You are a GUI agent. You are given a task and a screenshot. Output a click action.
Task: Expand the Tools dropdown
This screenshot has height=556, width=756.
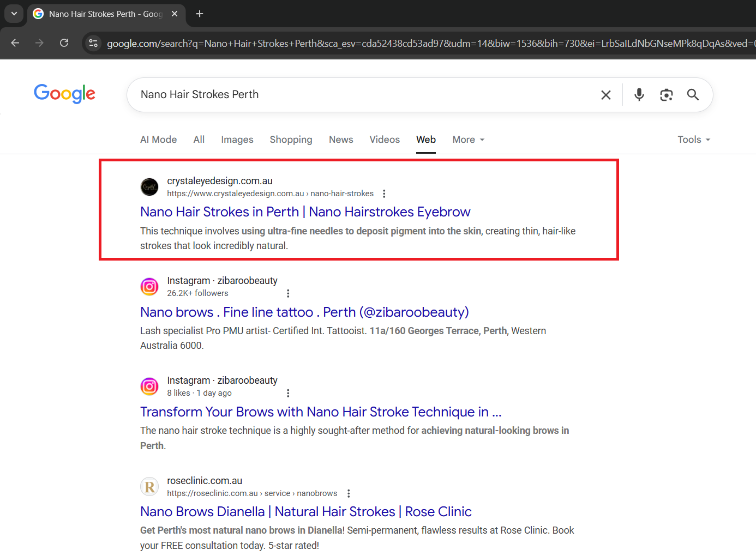[x=693, y=140]
